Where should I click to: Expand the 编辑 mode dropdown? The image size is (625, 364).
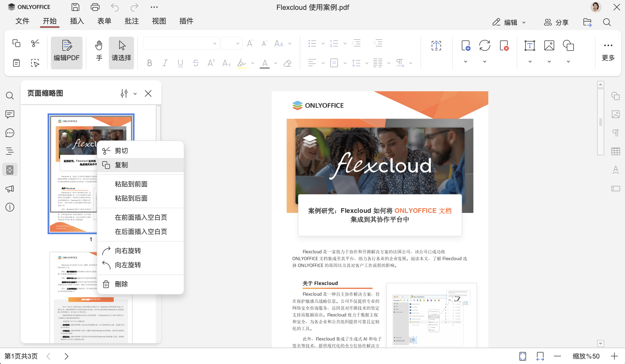(x=524, y=22)
